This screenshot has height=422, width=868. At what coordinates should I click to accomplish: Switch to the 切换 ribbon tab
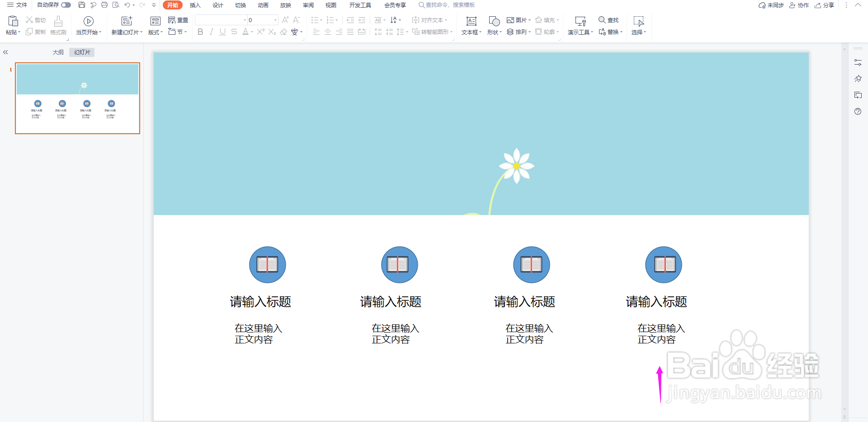240,5
